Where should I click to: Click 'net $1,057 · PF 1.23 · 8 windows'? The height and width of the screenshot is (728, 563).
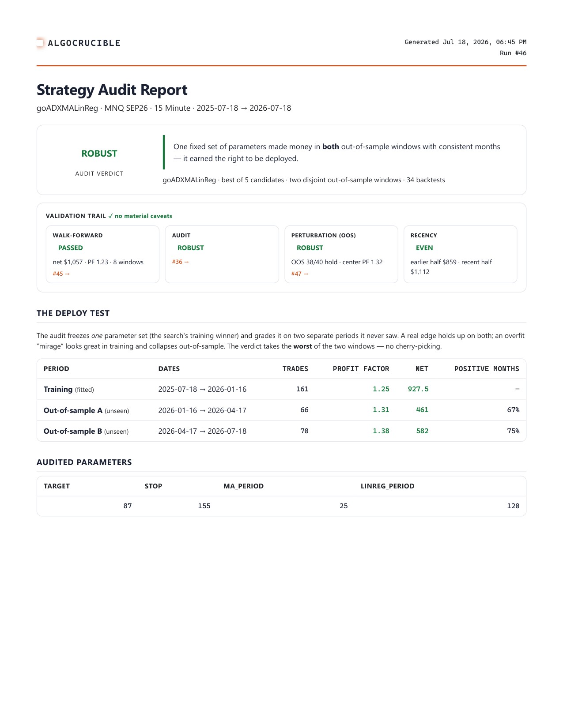point(98,262)
